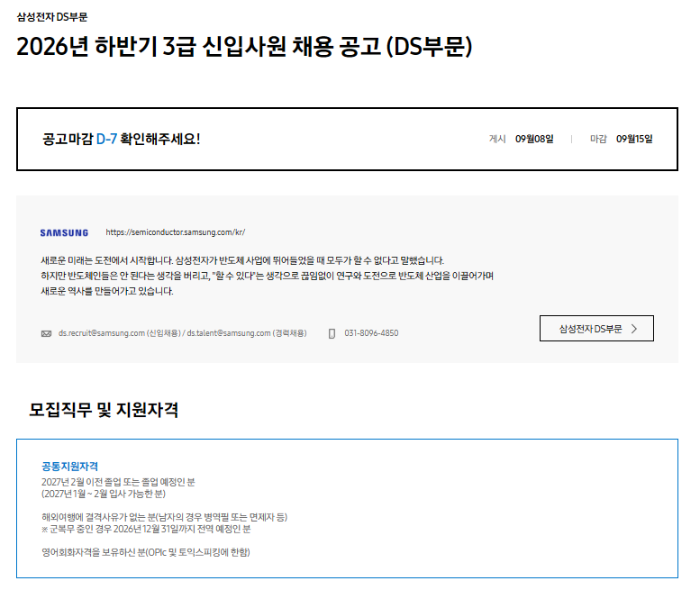Click posting date 09월08일
Viewport: 700px width, 590px height.
point(534,140)
